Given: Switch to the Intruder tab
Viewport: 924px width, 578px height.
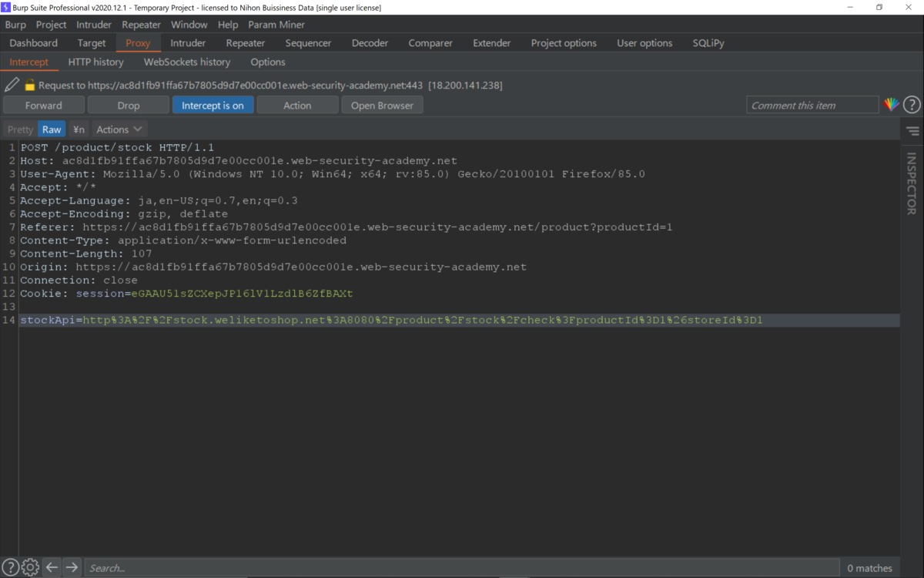Looking at the screenshot, I should coord(188,43).
